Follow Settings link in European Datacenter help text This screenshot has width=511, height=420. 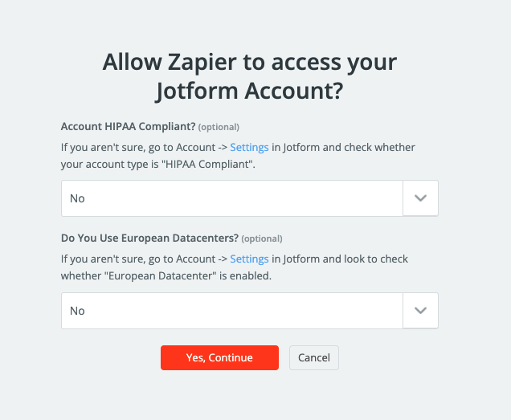tap(249, 259)
